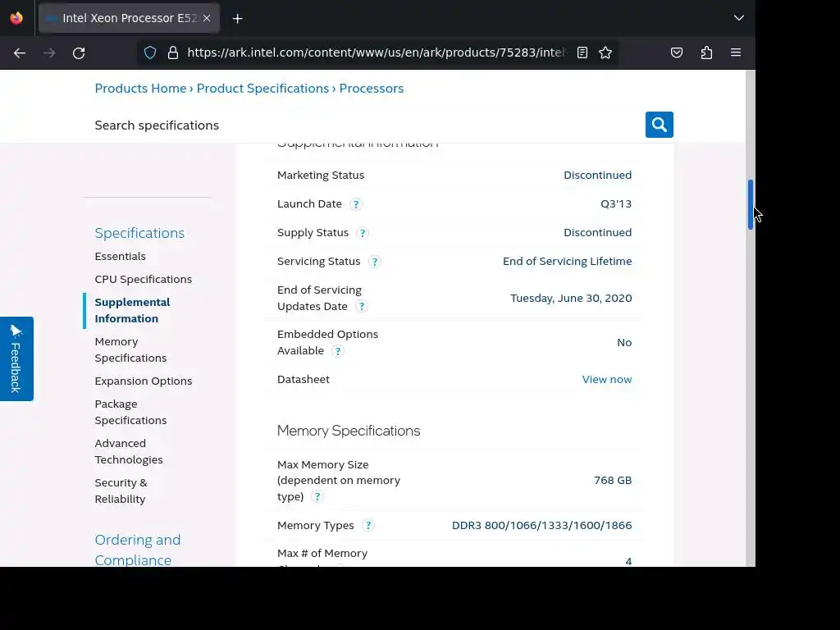The height and width of the screenshot is (630, 840).
Task: Open a new browser tab
Action: click(237, 19)
